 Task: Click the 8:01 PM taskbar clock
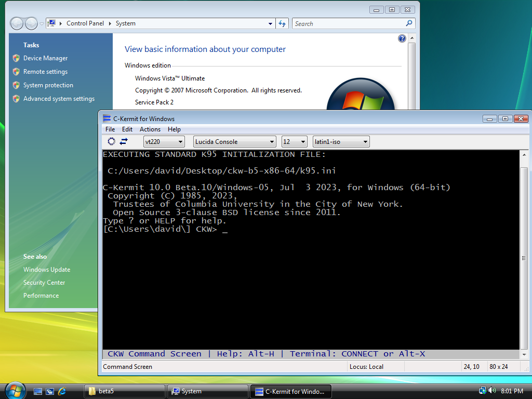point(512,391)
